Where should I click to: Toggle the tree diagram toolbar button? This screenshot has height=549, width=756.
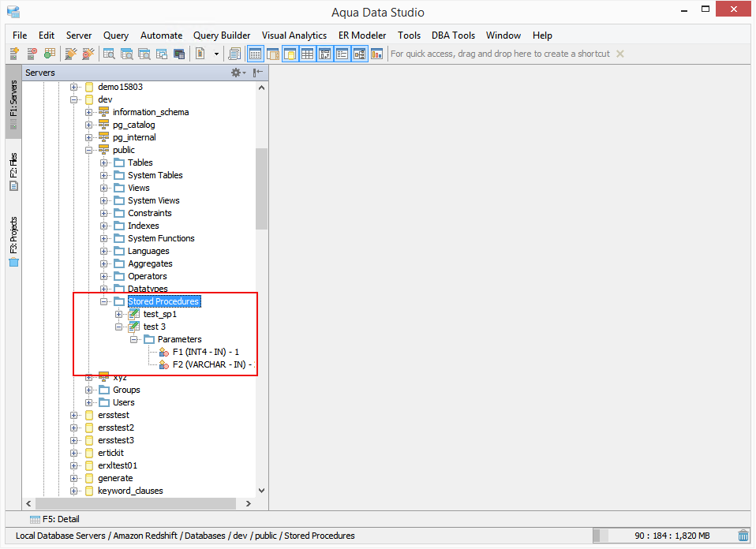pos(360,54)
